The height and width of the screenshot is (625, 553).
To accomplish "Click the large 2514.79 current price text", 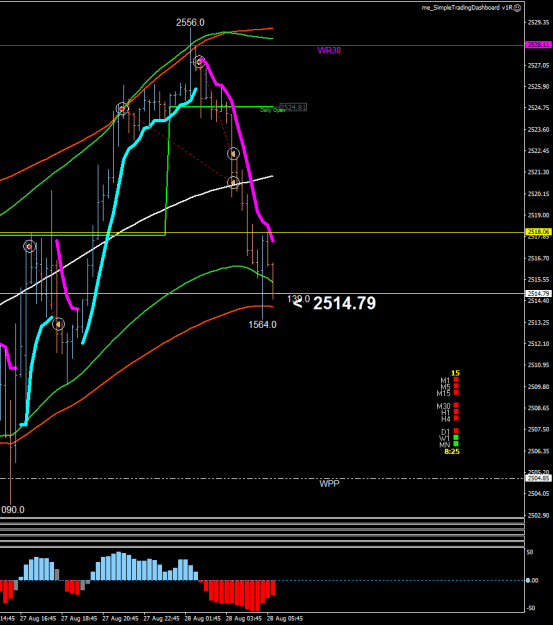I will point(344,303).
